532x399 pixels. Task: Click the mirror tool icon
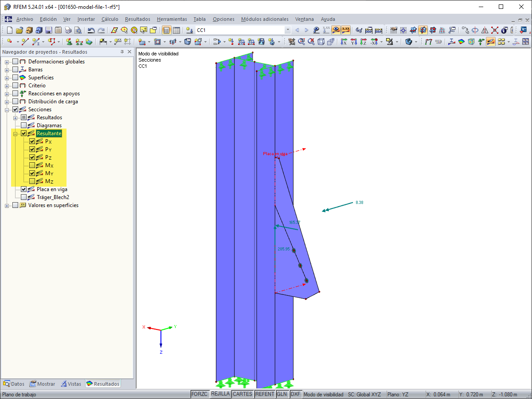(485, 30)
